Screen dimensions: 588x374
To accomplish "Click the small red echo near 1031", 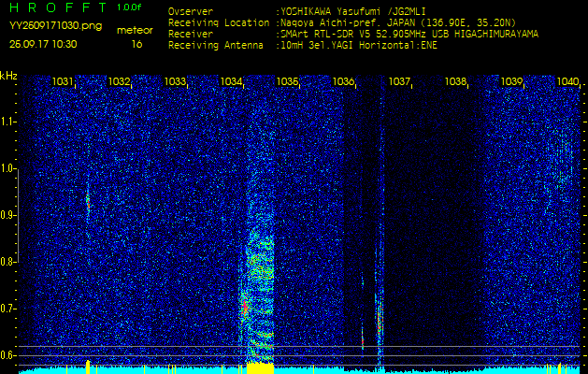I will click(88, 202).
